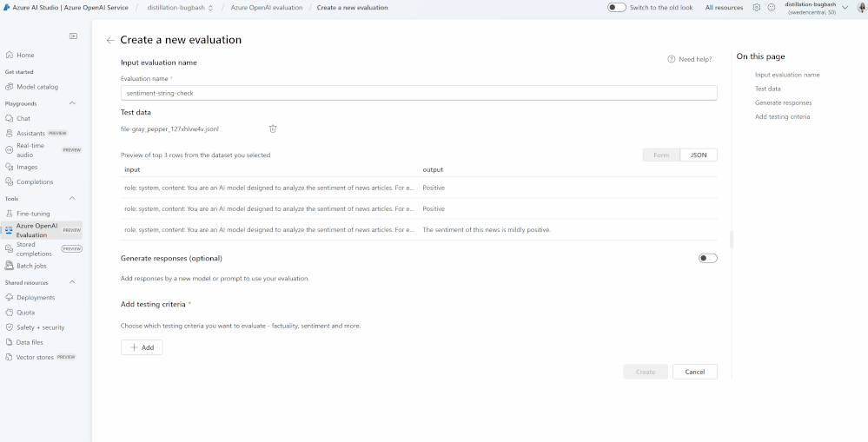Click the Data files icon
The image size is (868, 442).
tap(9, 342)
